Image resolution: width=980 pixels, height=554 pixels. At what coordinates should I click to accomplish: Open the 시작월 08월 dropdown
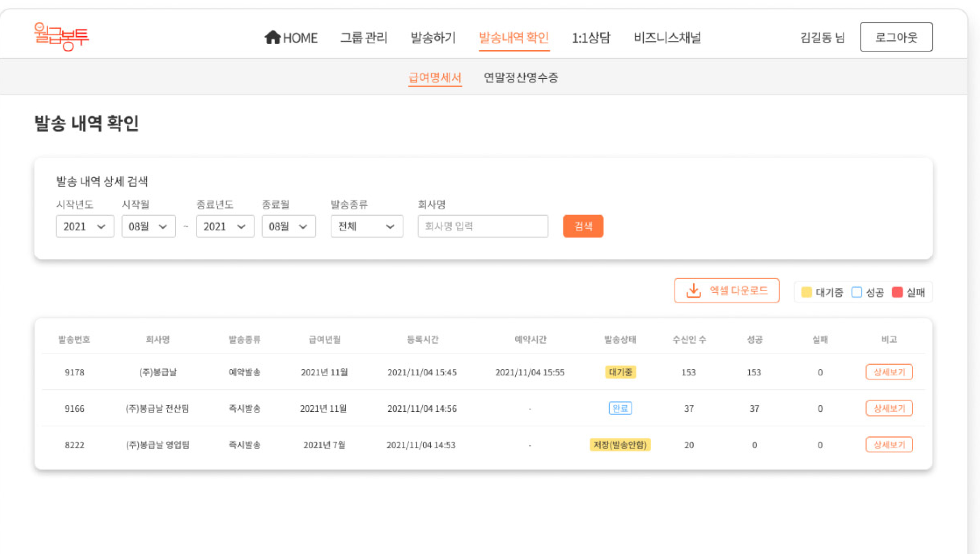pos(149,226)
